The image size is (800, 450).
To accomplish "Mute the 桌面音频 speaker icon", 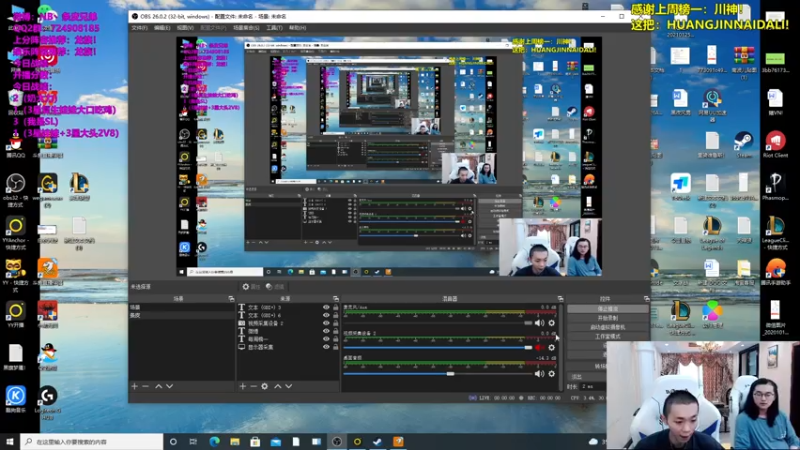I will coord(539,373).
